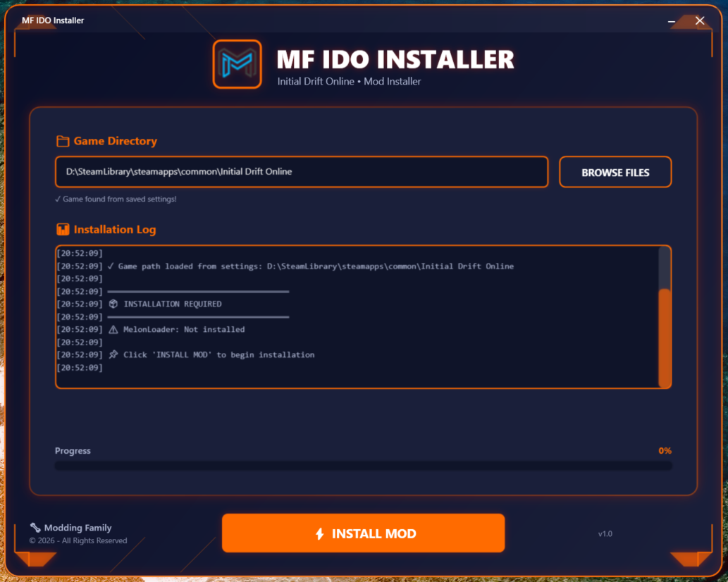
Task: Click the wrench icon next to Modding Family
Action: click(x=37, y=527)
